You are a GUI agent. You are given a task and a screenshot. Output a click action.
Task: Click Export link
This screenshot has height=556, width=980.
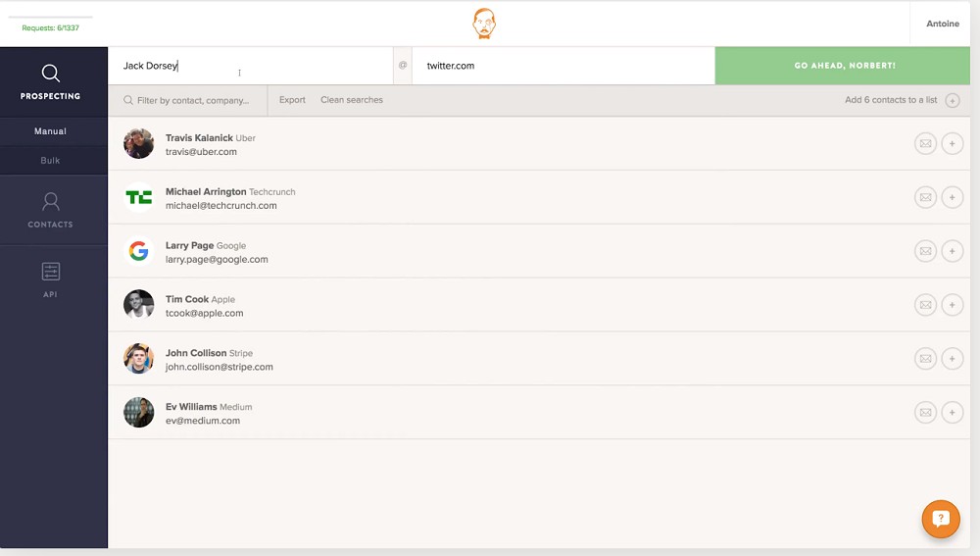[x=292, y=100]
